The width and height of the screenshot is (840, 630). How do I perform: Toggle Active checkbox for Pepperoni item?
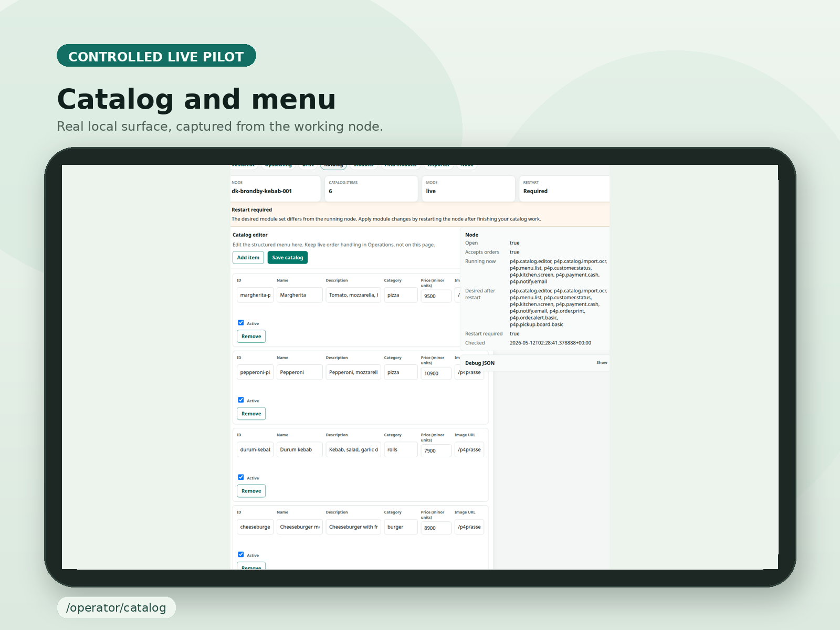241,400
